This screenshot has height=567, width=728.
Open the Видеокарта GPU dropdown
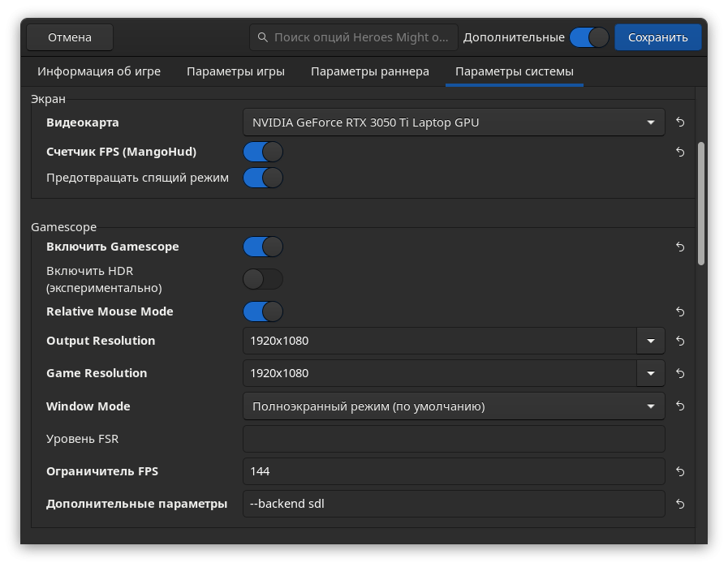point(454,122)
